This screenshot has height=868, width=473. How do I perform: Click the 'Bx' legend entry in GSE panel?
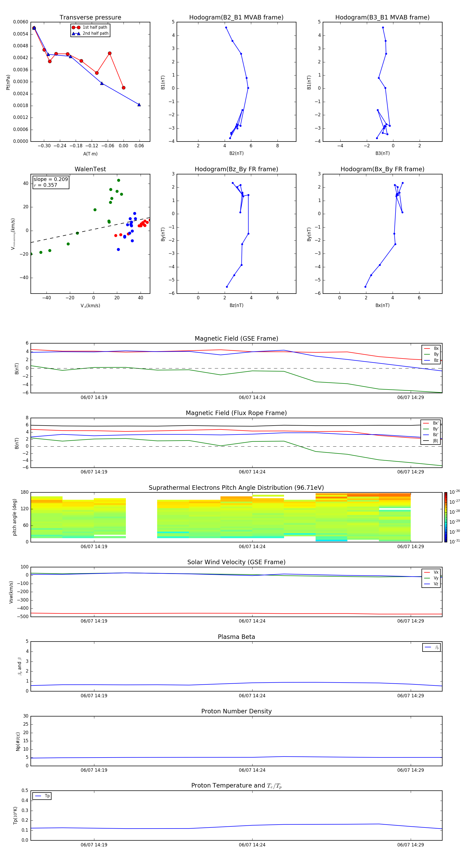(431, 349)
